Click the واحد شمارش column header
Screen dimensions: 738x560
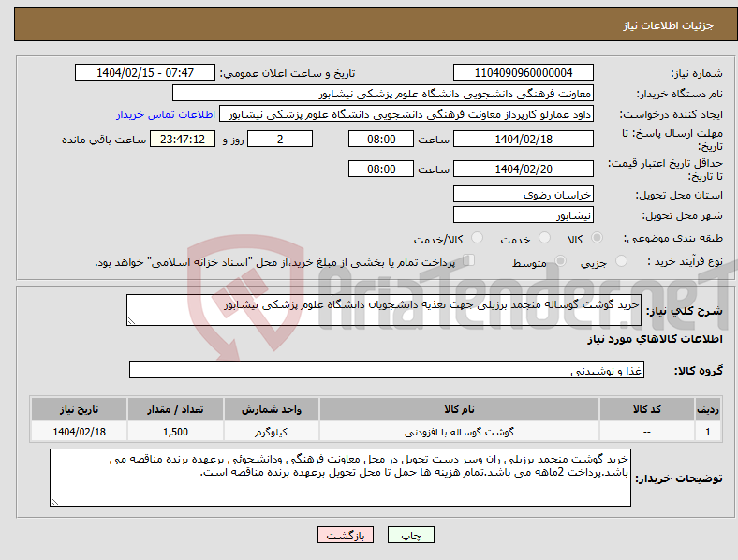coord(271,409)
